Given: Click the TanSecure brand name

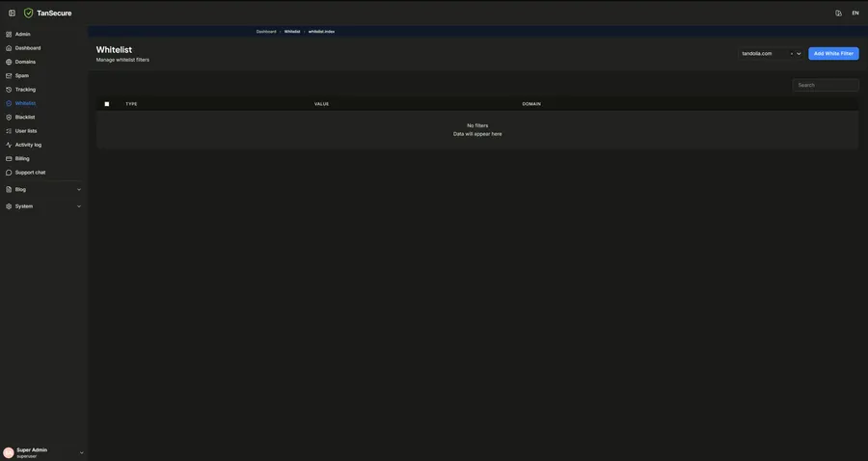Looking at the screenshot, I should 54,14.
